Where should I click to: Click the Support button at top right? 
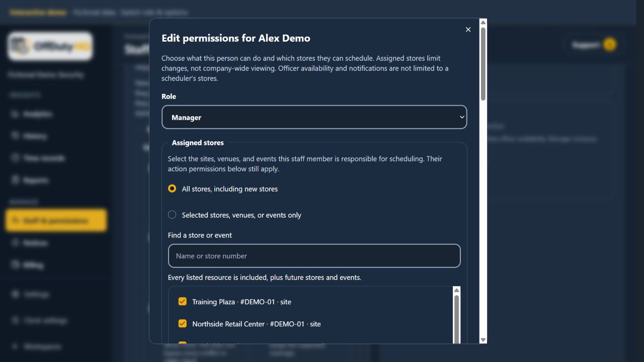(594, 45)
